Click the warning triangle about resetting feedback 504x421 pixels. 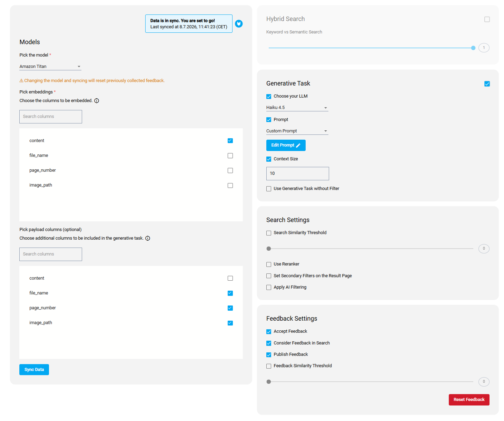[x=21, y=81]
